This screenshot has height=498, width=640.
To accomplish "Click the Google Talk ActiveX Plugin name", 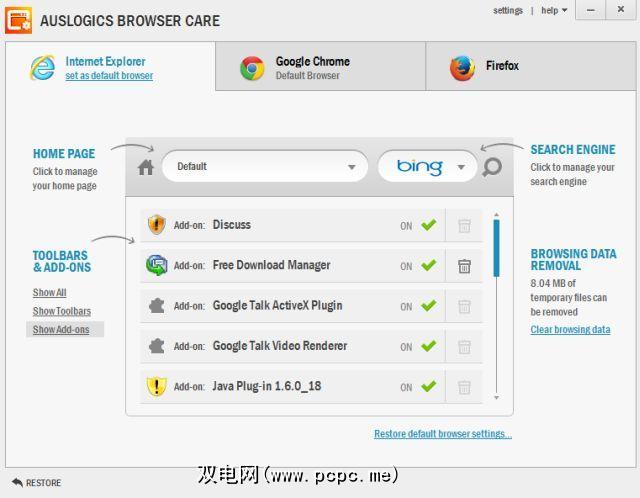I will (278, 305).
